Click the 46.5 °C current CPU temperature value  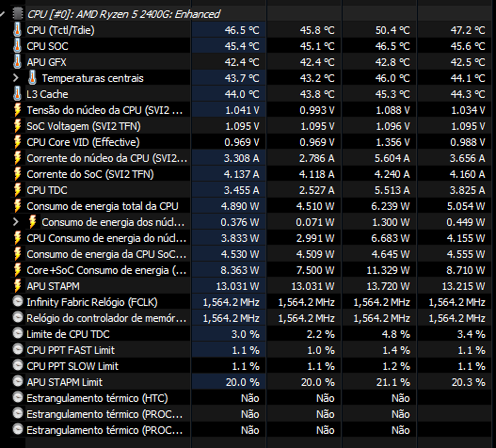pos(242,30)
